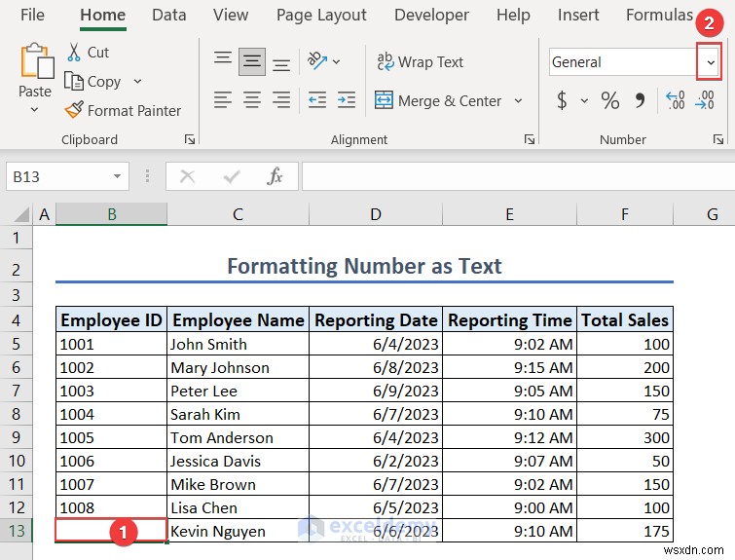Click the Employee ID header cell
The image size is (735, 560).
pyautogui.click(x=112, y=319)
